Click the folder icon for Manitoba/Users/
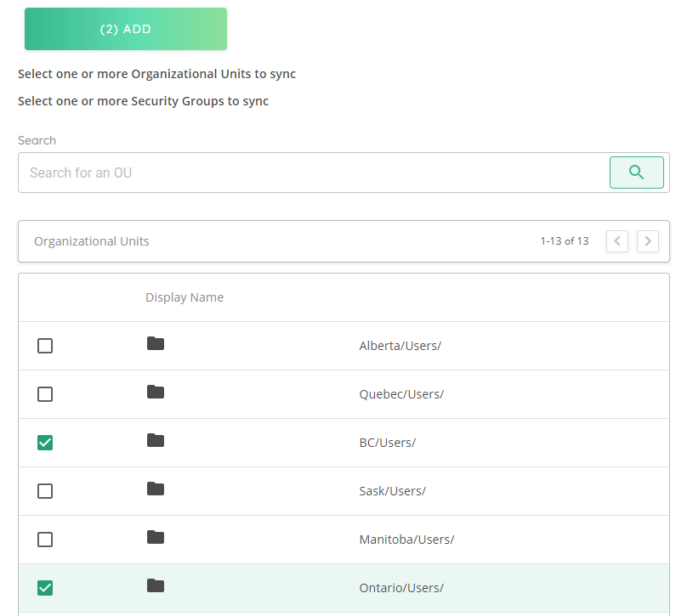This screenshot has width=676, height=616. pyautogui.click(x=156, y=537)
